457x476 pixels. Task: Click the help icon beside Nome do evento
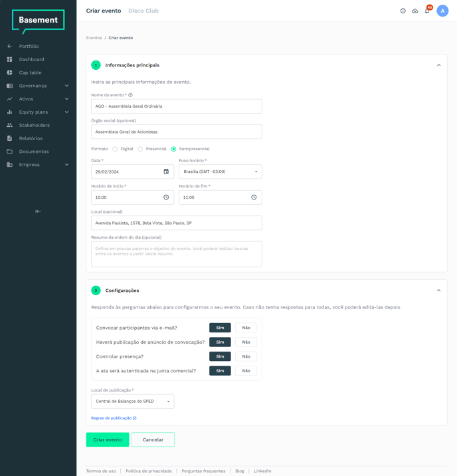pos(130,95)
